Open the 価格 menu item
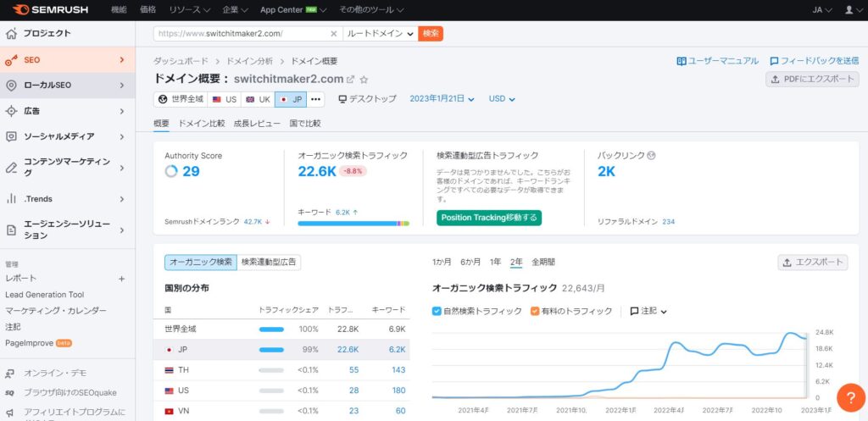The height and width of the screenshot is (421, 868). [x=147, y=10]
